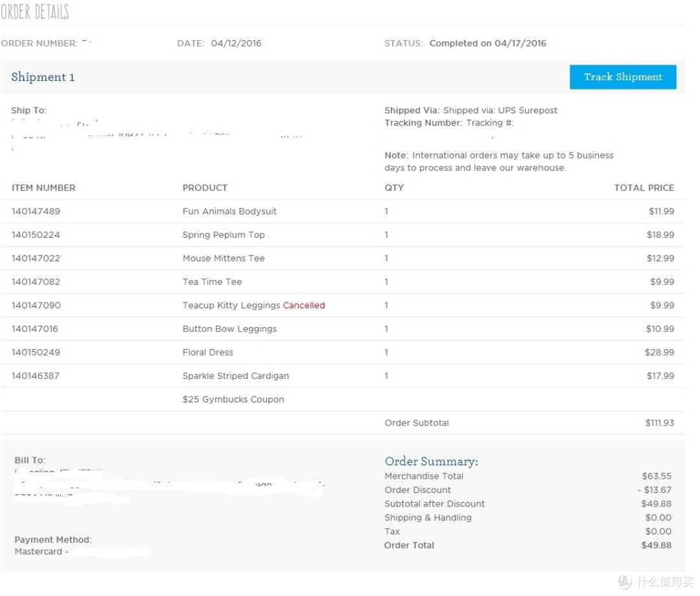Click the Track Shipment button
The height and width of the screenshot is (596, 700).
[x=623, y=76]
